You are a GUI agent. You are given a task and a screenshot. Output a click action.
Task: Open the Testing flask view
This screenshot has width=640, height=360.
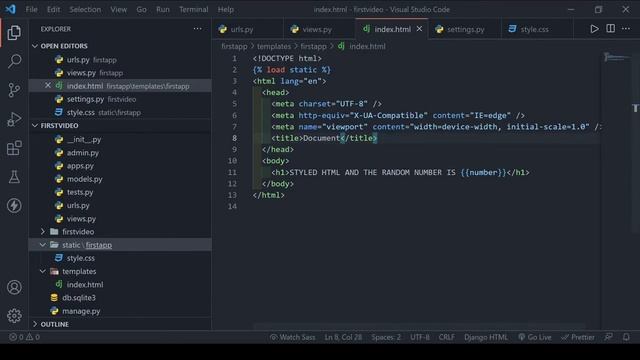tap(14, 177)
